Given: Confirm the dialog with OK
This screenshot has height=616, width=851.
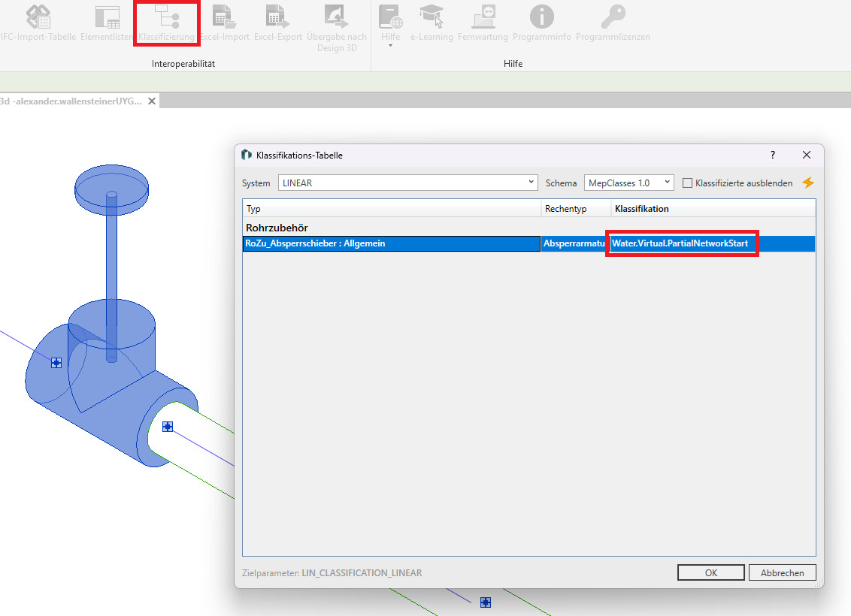Looking at the screenshot, I should point(710,572).
